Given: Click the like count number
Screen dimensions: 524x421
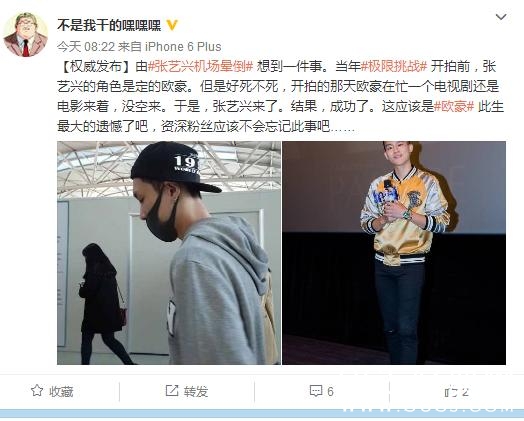Looking at the screenshot, I should pos(465,392).
